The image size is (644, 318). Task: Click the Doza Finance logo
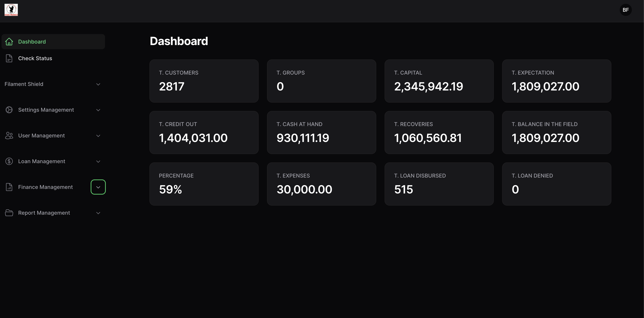(x=11, y=10)
